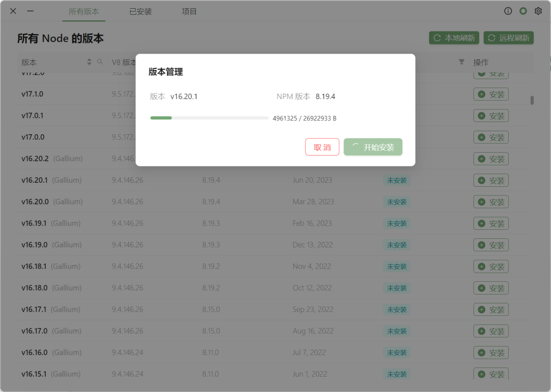This screenshot has width=551, height=392.
Task: Click 远程刷新 remote refresh button
Action: [x=509, y=38]
